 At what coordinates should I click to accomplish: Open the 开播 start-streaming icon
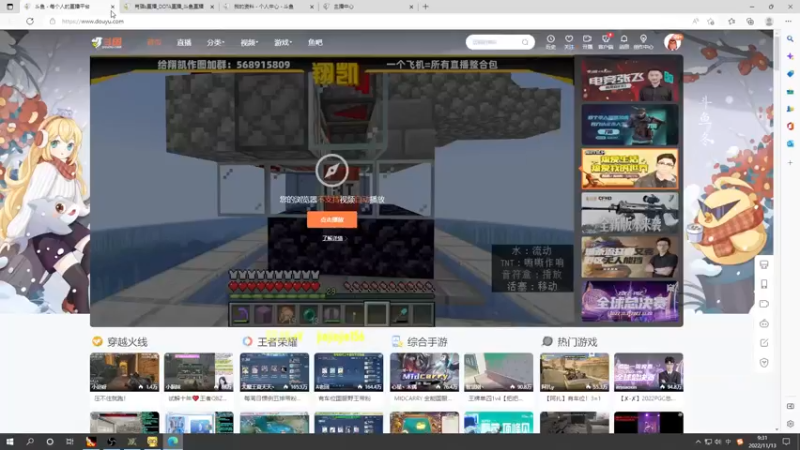point(587,42)
